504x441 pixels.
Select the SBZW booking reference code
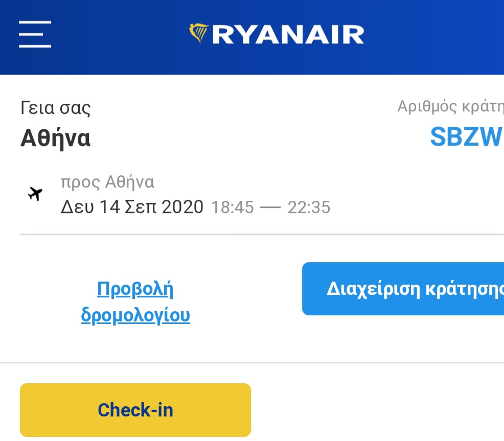coord(467,137)
